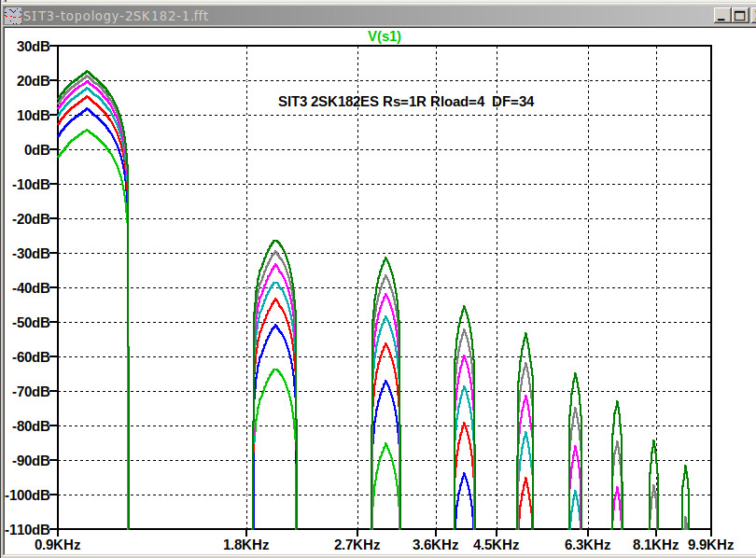Click the V(s1) trace label
Viewport: 756px width, 558px height.
pos(385,36)
